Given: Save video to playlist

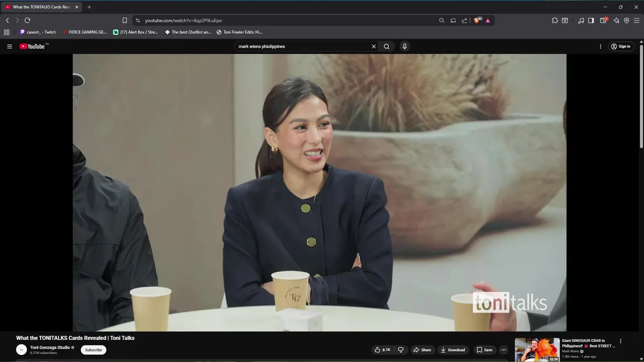Looking at the screenshot, I should coord(485,350).
